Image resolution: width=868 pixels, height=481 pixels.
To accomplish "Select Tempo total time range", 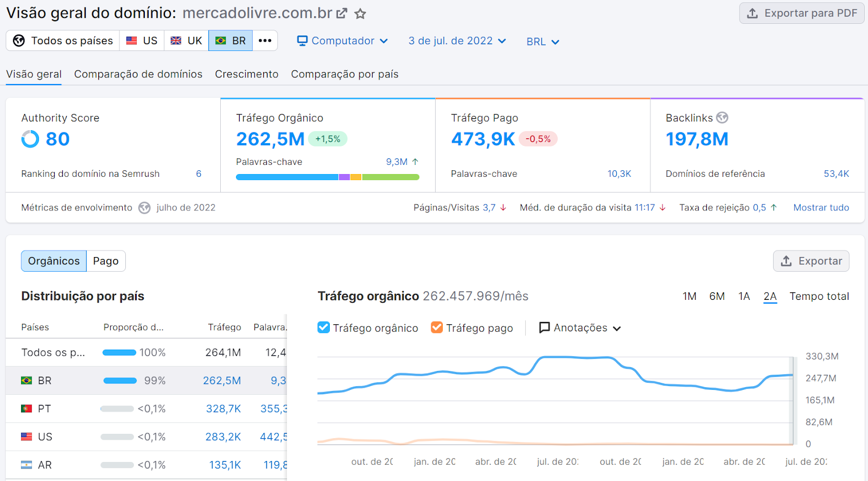I will pos(819,296).
